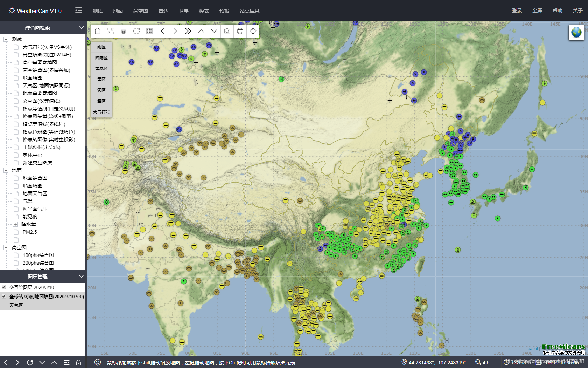Select 格点色斑图(等值线填色) tree item
The height and width of the screenshot is (368, 588).
[x=49, y=132]
